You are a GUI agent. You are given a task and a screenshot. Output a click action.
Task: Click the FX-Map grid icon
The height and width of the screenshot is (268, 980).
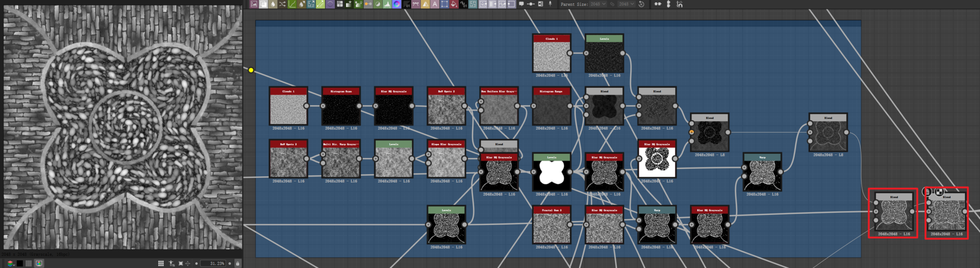tap(340, 4)
